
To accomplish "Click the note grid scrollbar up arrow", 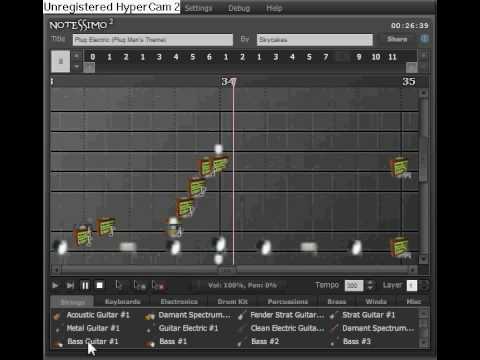I will (x=424, y=93).
